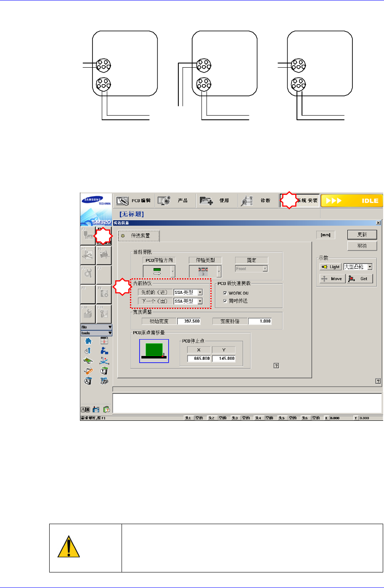Click the 产品 monitor gear icon
The height and width of the screenshot is (588, 384).
click(164, 201)
